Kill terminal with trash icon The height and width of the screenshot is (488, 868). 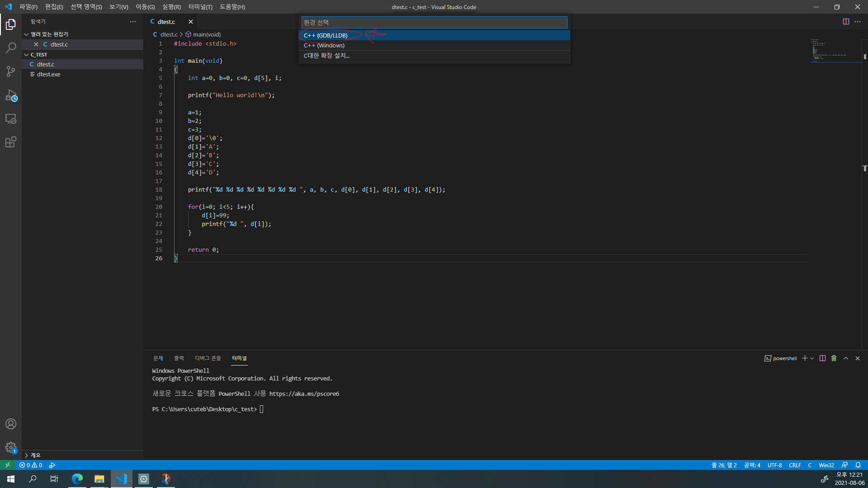coord(834,358)
